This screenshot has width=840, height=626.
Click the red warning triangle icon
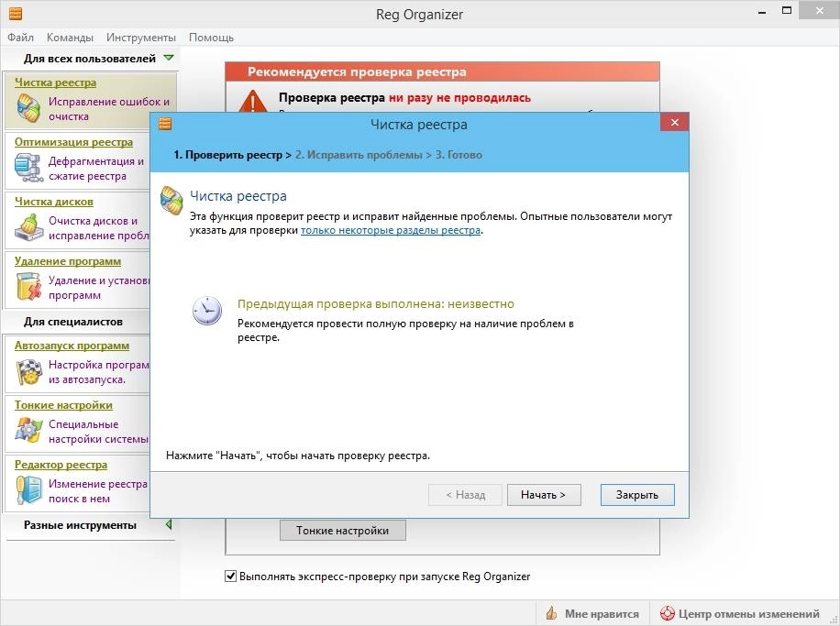(253, 101)
